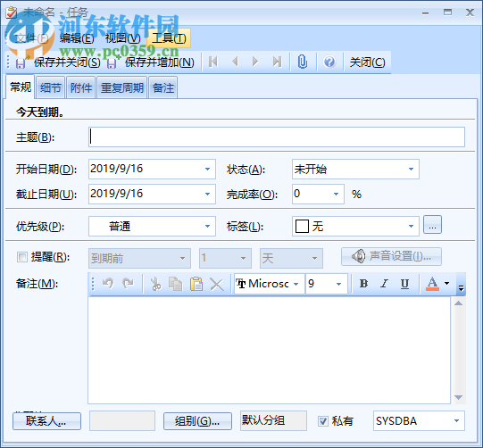Click the paste clipboard icon
This screenshot has width=483, height=448.
point(196,284)
